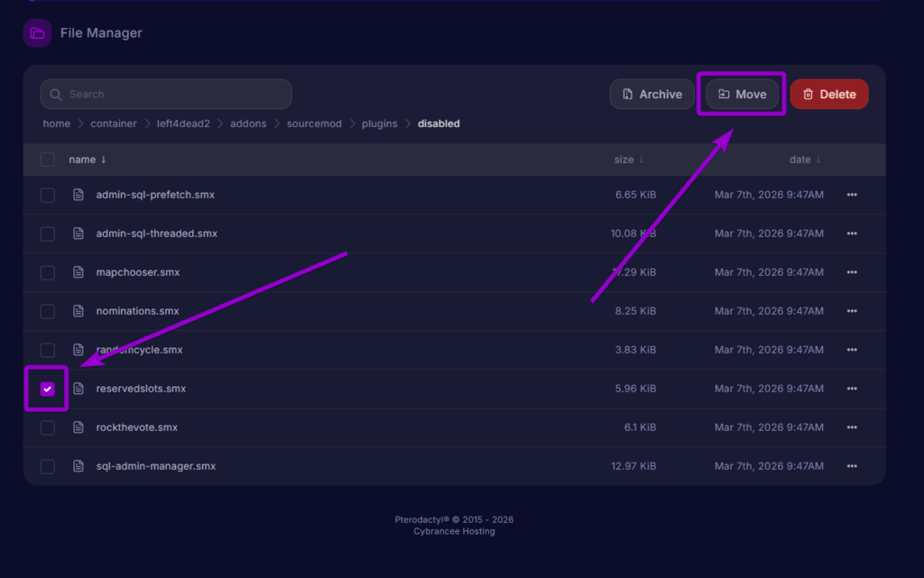This screenshot has width=924, height=578.
Task: Open the actions menu for randomcycle.smx
Action: pos(852,350)
